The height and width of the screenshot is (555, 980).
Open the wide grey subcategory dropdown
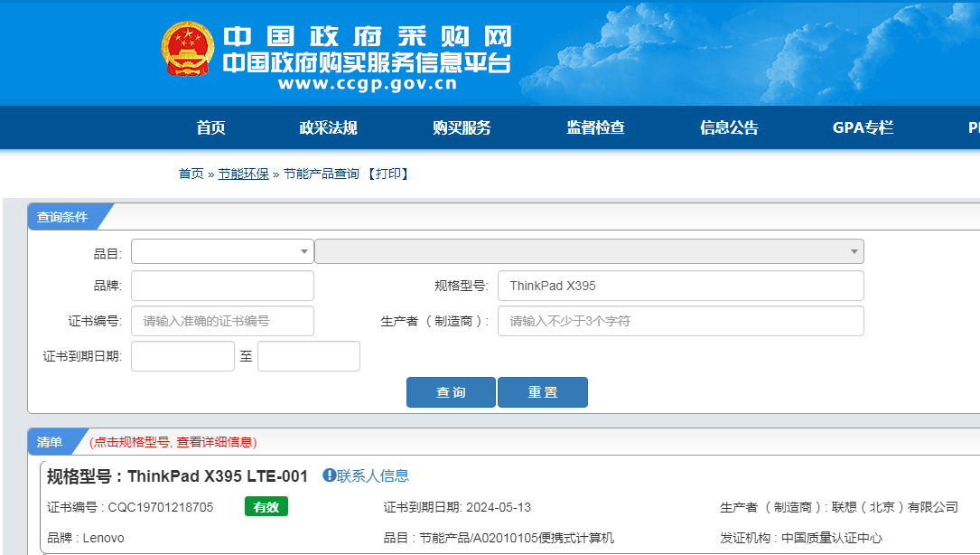[x=590, y=251]
